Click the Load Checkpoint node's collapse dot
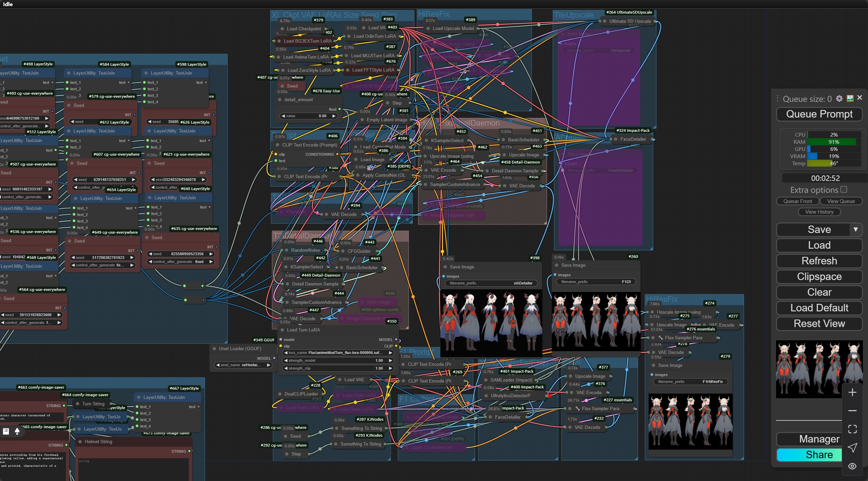Viewport: 868px width, 481px height. (x=282, y=29)
